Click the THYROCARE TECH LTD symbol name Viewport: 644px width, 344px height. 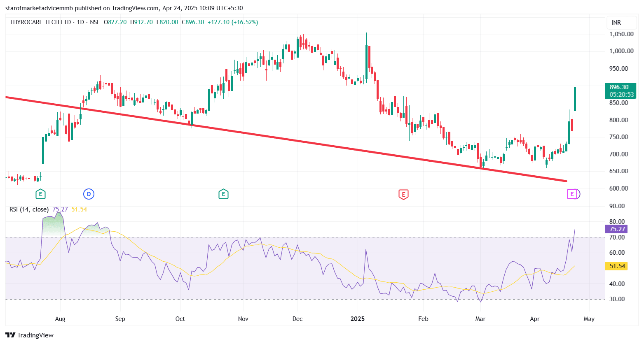click(x=40, y=22)
